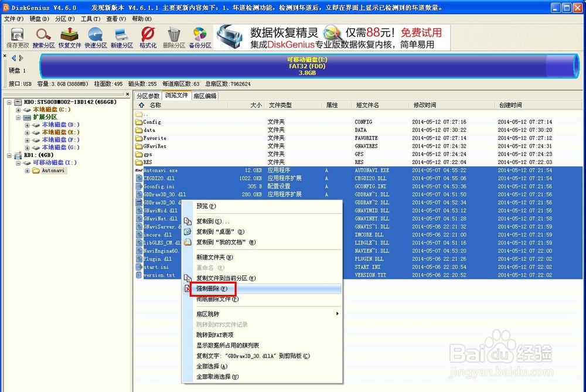Select the RES folder row
The width and height of the screenshot is (586, 392).
tap(358, 162)
